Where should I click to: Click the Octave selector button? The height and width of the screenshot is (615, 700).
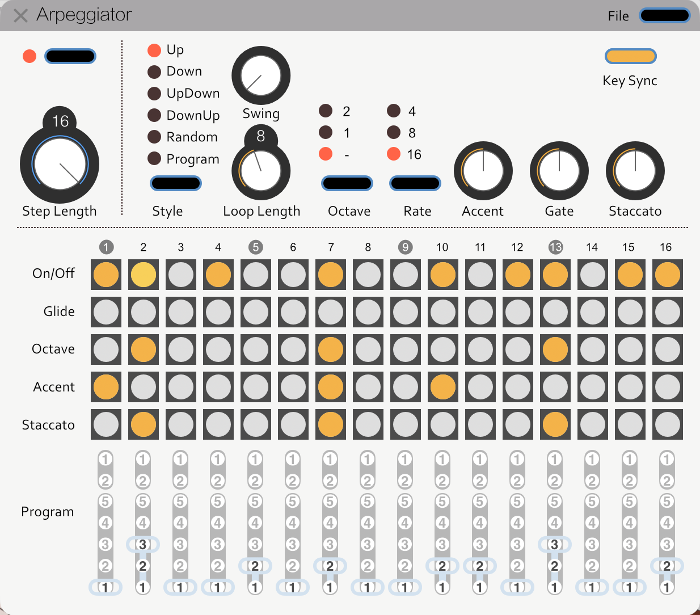pos(347,183)
